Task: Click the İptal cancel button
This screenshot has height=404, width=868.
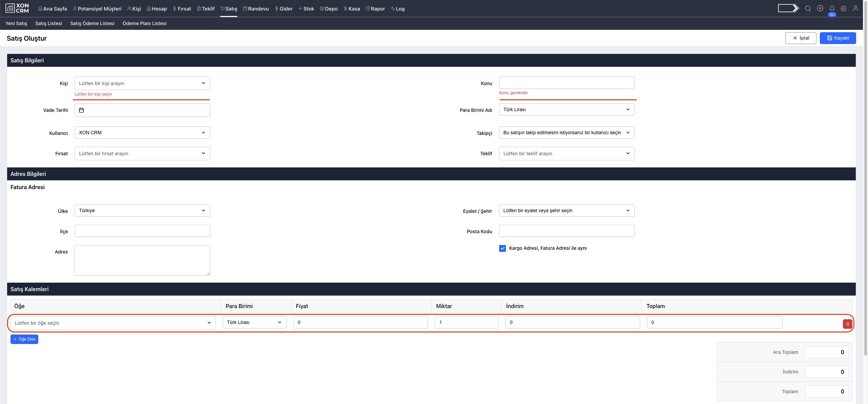Action: coord(801,38)
